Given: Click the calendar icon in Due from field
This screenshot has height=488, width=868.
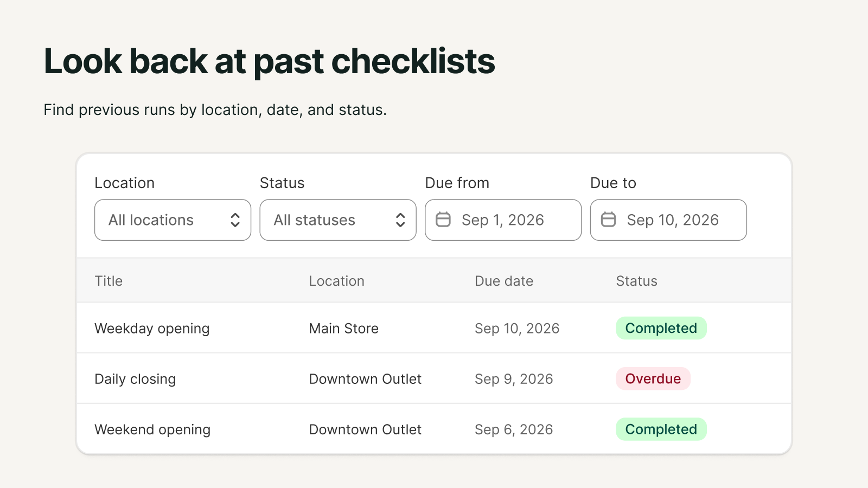Looking at the screenshot, I should tap(443, 220).
